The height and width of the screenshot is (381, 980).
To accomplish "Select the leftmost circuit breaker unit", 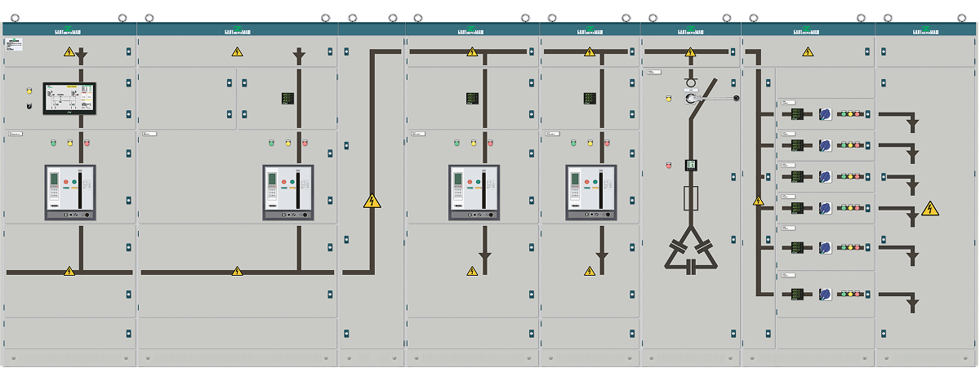I will coord(70,193).
